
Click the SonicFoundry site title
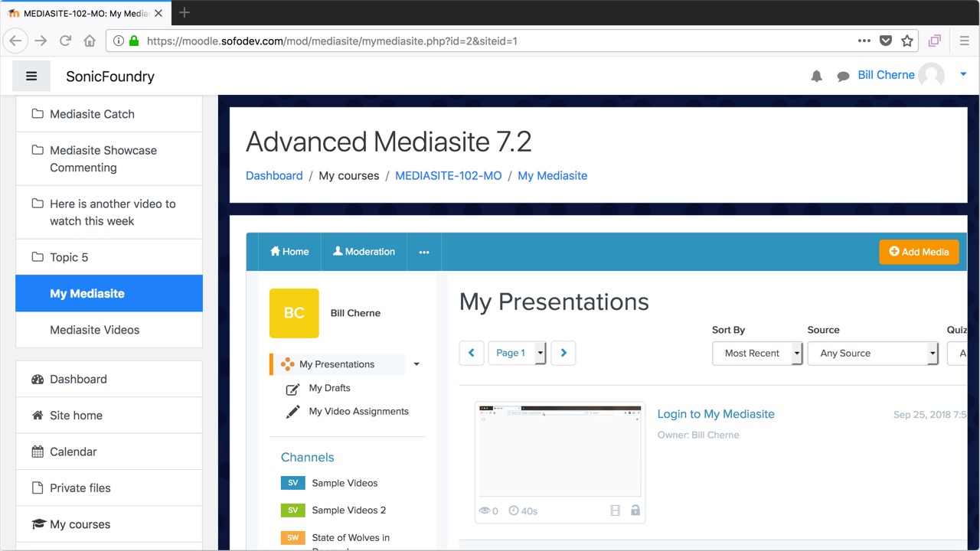110,76
